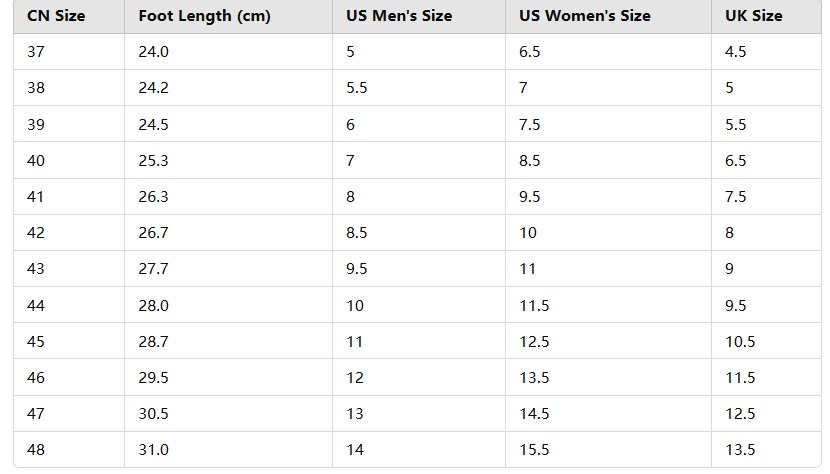Click the Foot Length (cm) column header
The width and height of the screenshot is (830, 474).
pyautogui.click(x=228, y=16)
